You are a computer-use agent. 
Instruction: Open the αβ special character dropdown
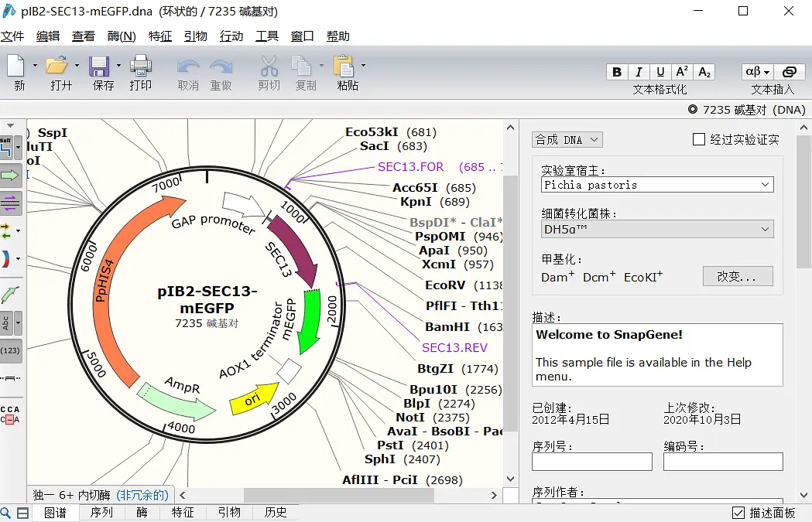point(758,72)
